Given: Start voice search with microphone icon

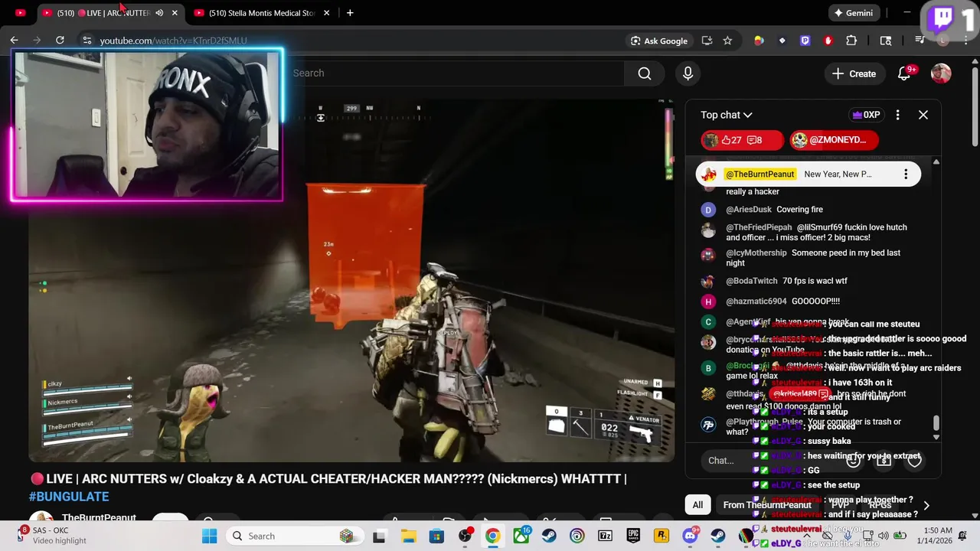Looking at the screenshot, I should 688,73.
